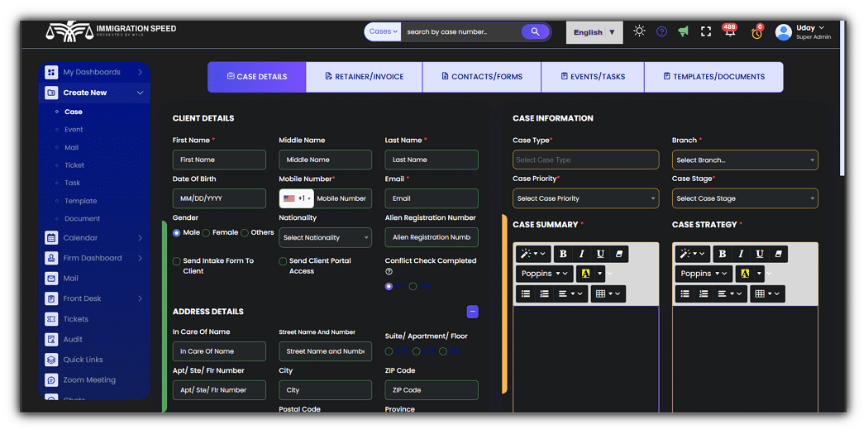Open notifications bell showing 488
The image size is (868, 434).
point(730,31)
